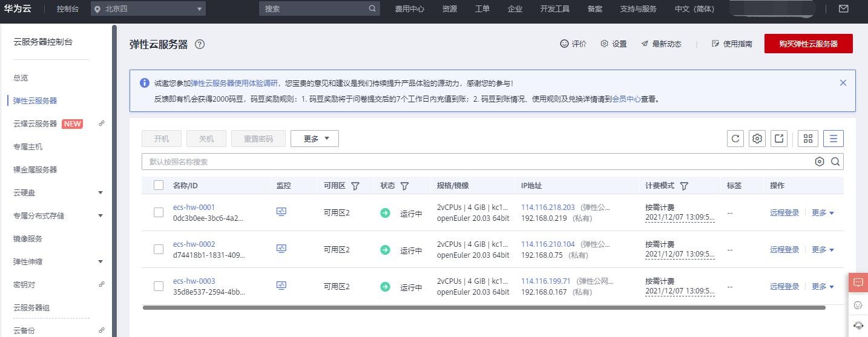
Task: Open 工单 in top menu
Action: (482, 9)
